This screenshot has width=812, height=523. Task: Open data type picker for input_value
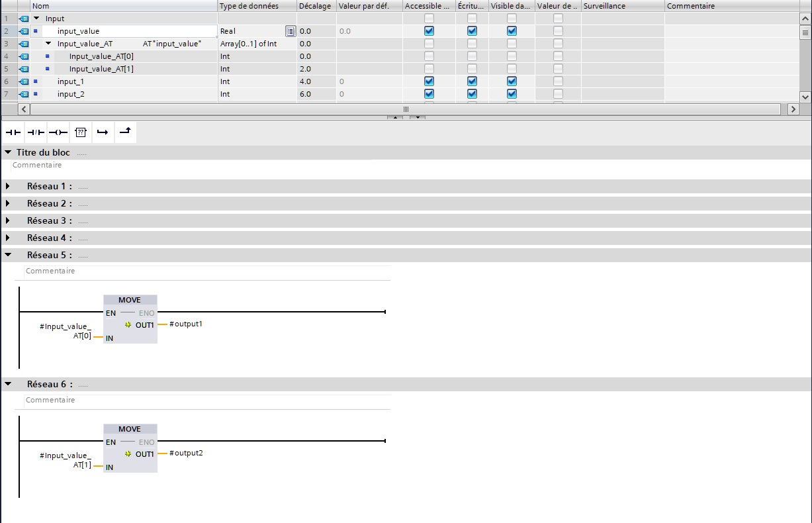click(290, 31)
